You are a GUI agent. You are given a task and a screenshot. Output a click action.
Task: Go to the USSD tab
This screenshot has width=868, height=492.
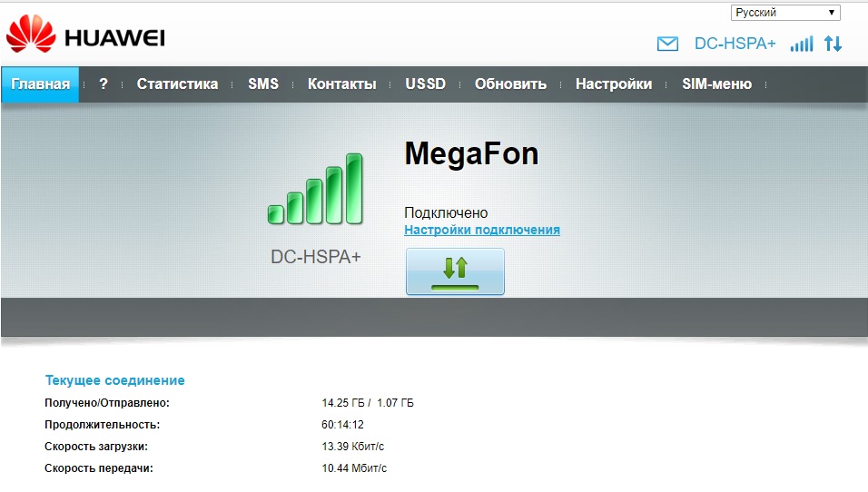pyautogui.click(x=425, y=84)
